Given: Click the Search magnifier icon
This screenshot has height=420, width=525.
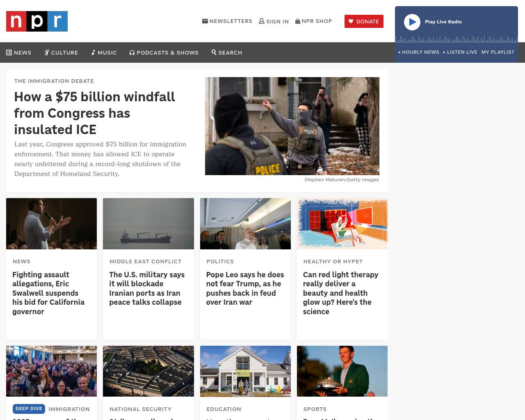Looking at the screenshot, I should tap(214, 52).
